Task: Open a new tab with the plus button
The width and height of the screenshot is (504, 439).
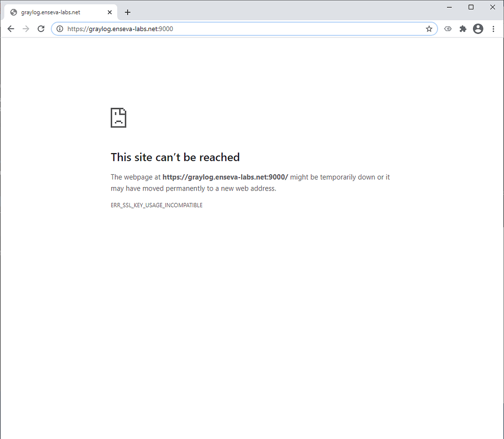Action: (x=127, y=12)
